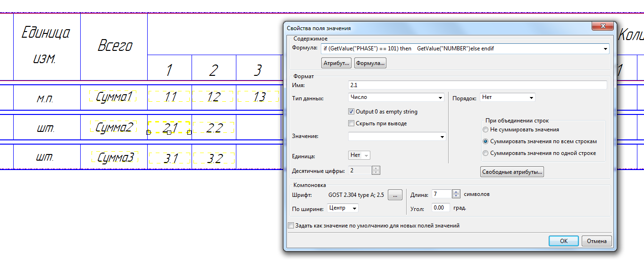The height and width of the screenshot is (268, 644).
Task: Click the Единица изм. column header text
Action: click(46, 46)
